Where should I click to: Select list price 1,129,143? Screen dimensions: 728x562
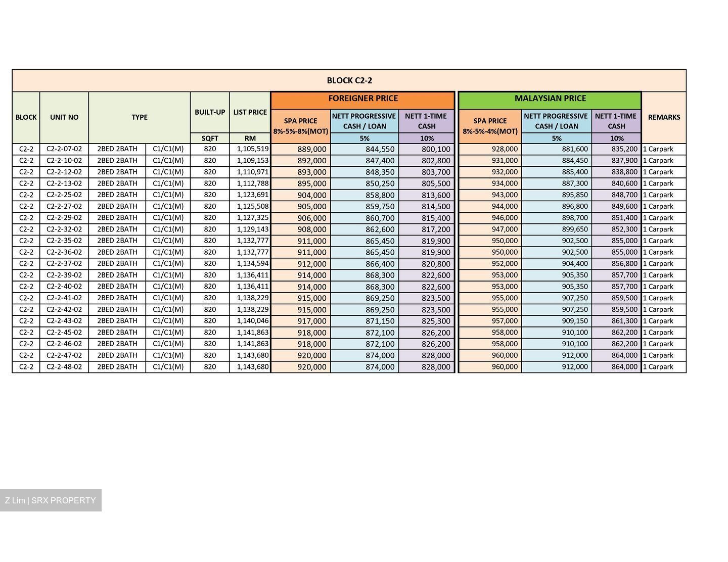pyautogui.click(x=253, y=229)
